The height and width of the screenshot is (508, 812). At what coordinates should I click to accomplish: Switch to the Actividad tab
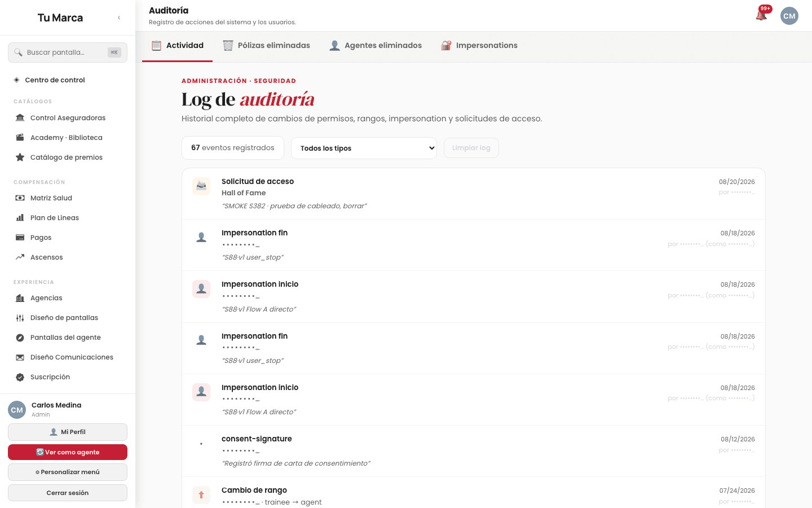(178, 46)
